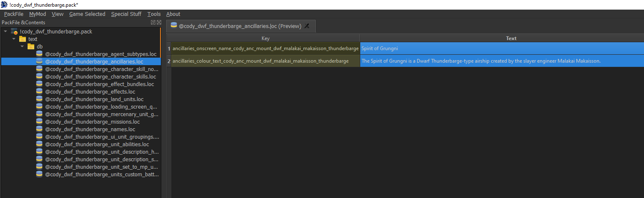
Task: Click the character_skill_no... file database icon
Action: pos(39,69)
